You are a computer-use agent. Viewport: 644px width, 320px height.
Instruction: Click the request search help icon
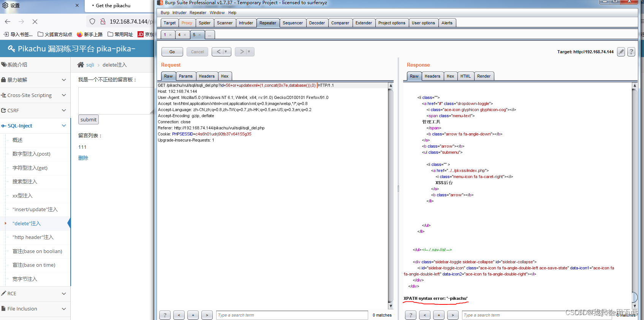[x=165, y=315]
